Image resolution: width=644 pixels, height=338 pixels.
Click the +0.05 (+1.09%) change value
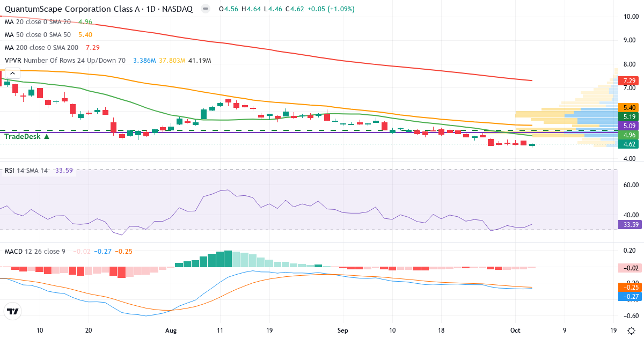point(332,9)
